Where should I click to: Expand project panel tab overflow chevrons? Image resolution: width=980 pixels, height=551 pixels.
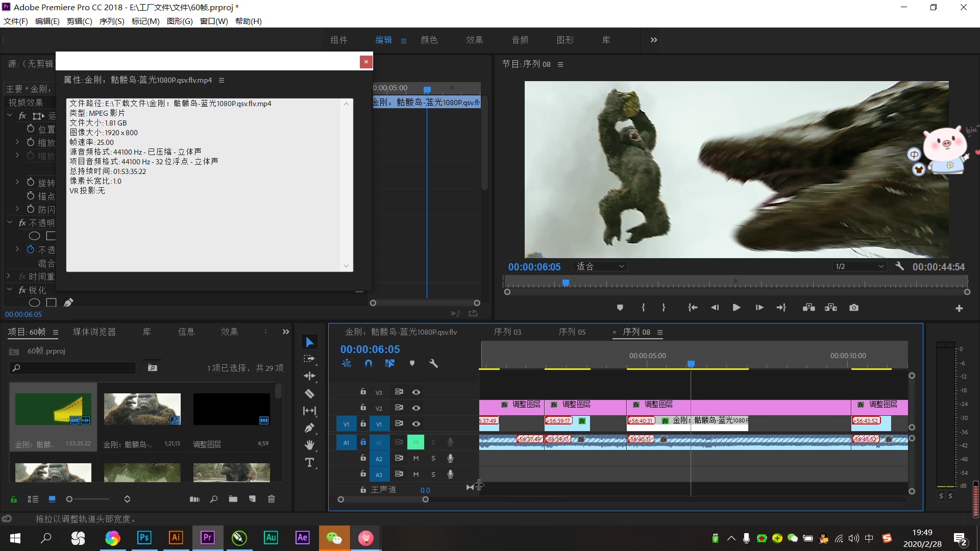tap(286, 332)
